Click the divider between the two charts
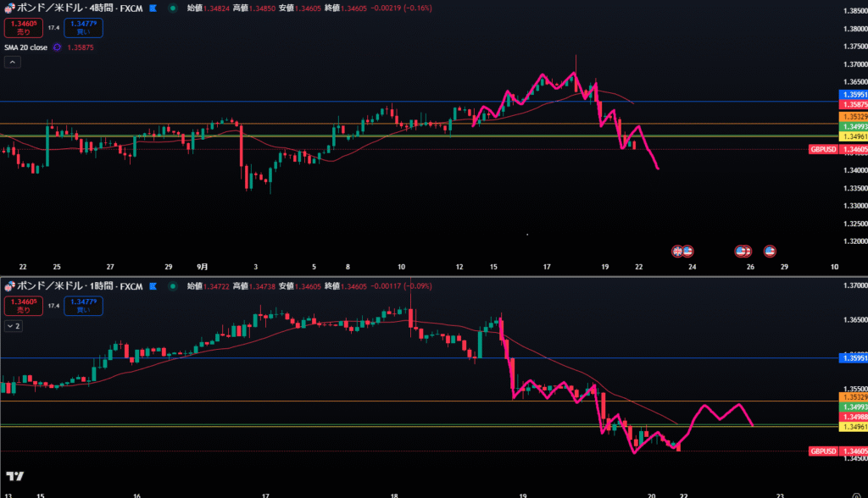Viewport: 868px width, 498px height. (x=434, y=276)
